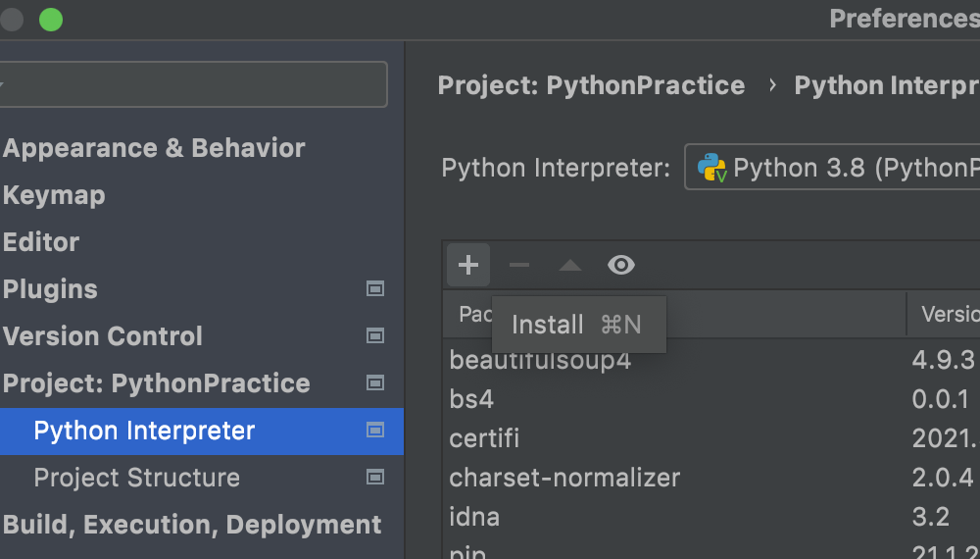980x559 pixels.
Task: Click the green window zoom button
Action: 50,19
